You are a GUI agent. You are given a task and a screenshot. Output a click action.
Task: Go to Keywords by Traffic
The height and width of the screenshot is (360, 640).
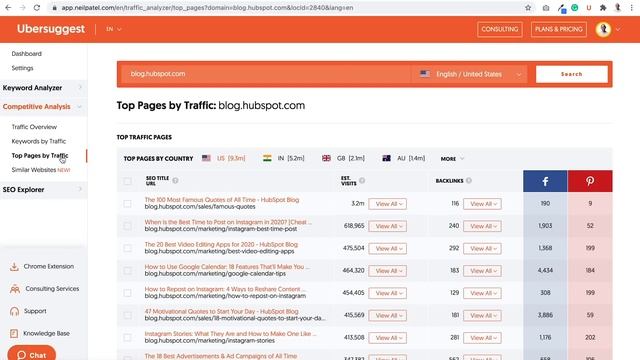coord(39,141)
